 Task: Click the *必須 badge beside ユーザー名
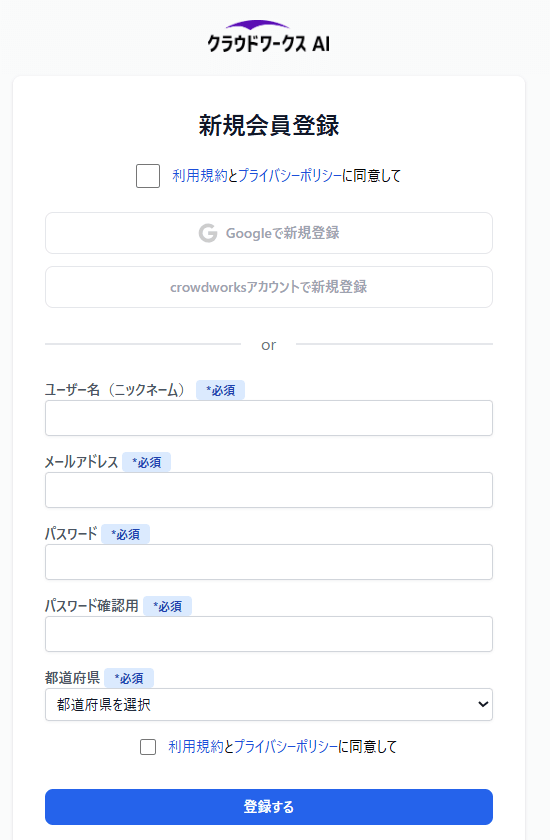(x=221, y=390)
